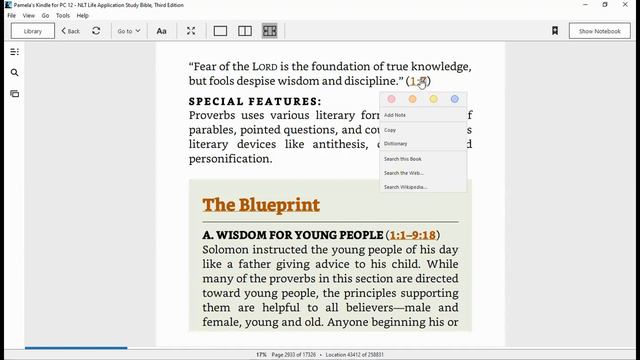The width and height of the screenshot is (640, 360).
Task: Open the Help menu
Action: point(82,16)
